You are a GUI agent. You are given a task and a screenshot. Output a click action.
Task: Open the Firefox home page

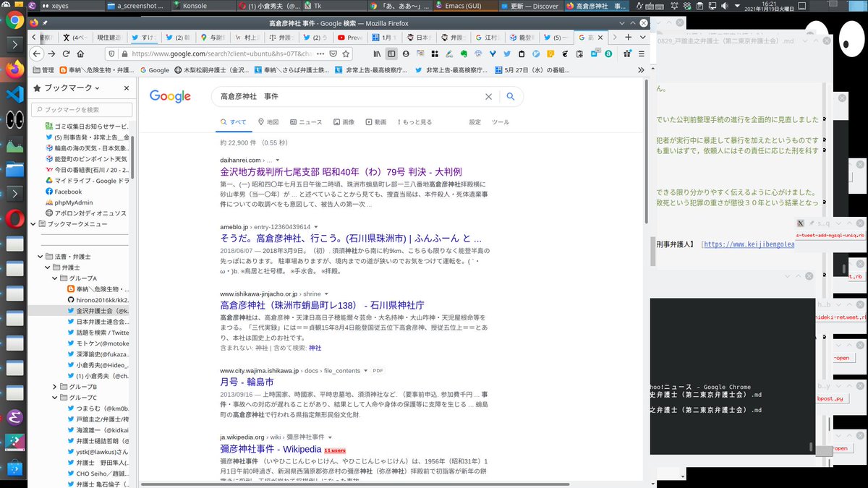(x=82, y=53)
